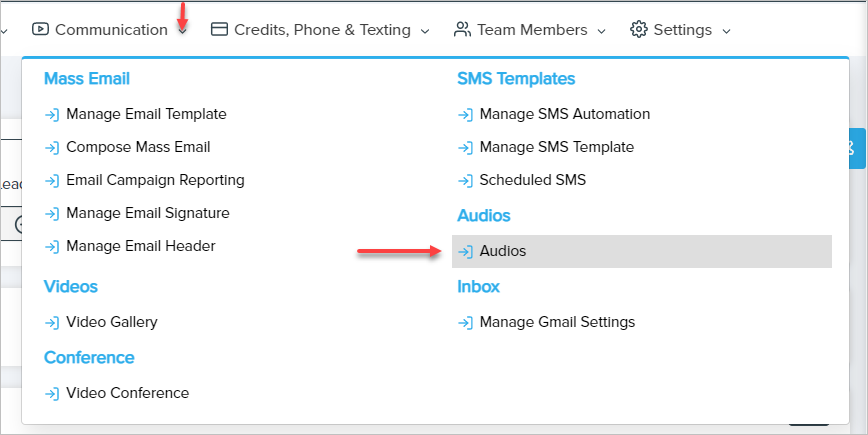Screen dimensions: 868x435
Task: Go to Manage SMS Template
Action: [x=556, y=147]
